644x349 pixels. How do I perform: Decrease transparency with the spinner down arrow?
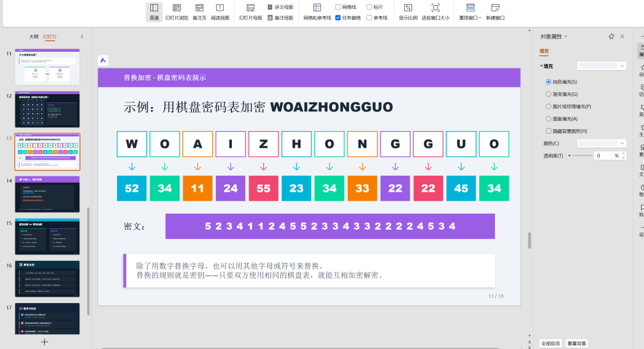pos(624,158)
